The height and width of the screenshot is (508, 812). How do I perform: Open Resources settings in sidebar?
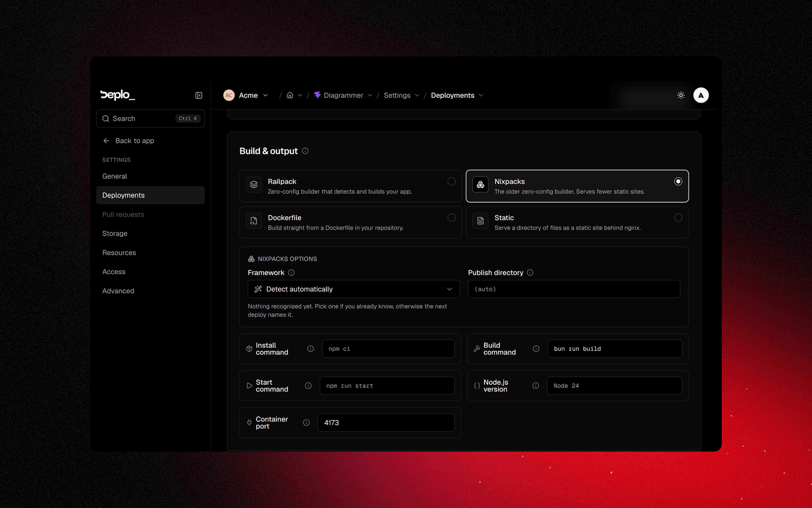click(150, 253)
